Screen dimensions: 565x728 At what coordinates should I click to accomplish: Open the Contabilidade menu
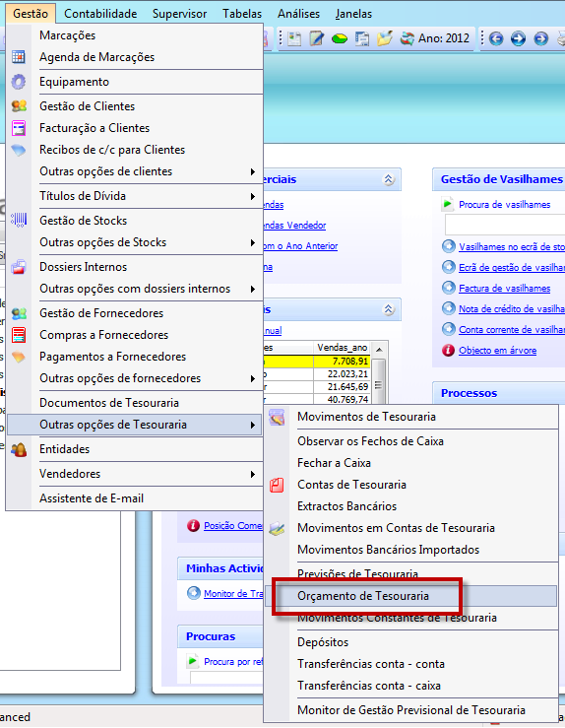pyautogui.click(x=100, y=14)
